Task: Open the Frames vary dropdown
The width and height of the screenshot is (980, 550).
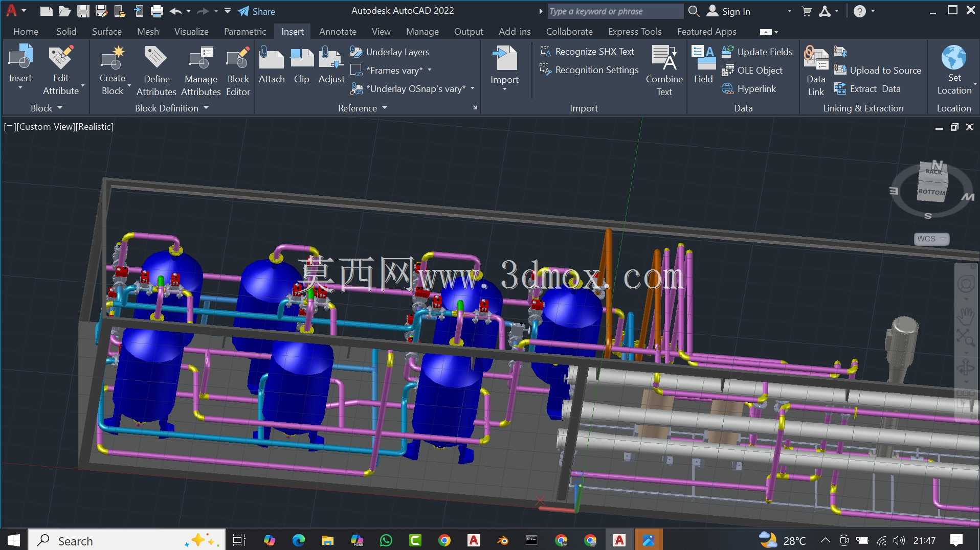Action: pos(429,70)
